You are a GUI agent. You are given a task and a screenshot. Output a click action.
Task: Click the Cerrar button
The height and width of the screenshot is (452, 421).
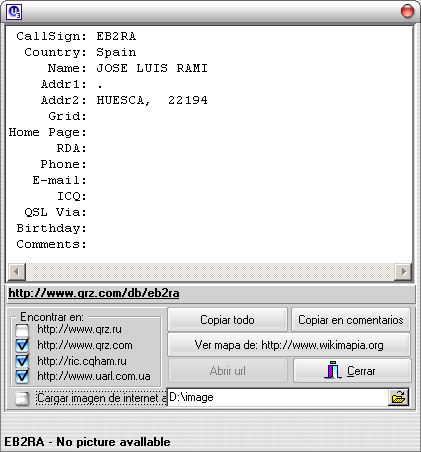352,371
